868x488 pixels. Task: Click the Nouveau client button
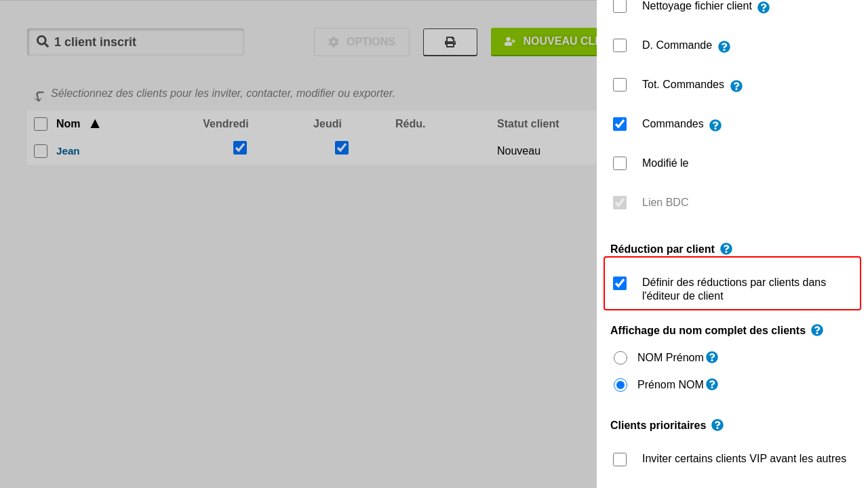pyautogui.click(x=544, y=42)
